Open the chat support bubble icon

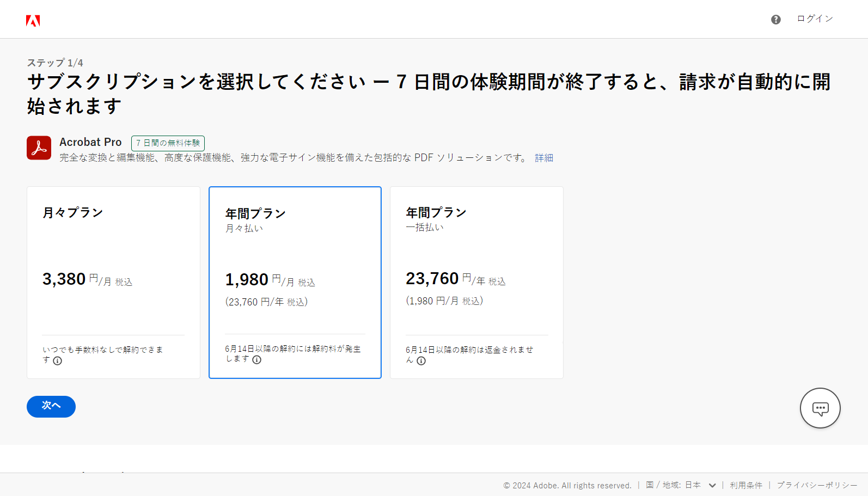click(x=820, y=408)
